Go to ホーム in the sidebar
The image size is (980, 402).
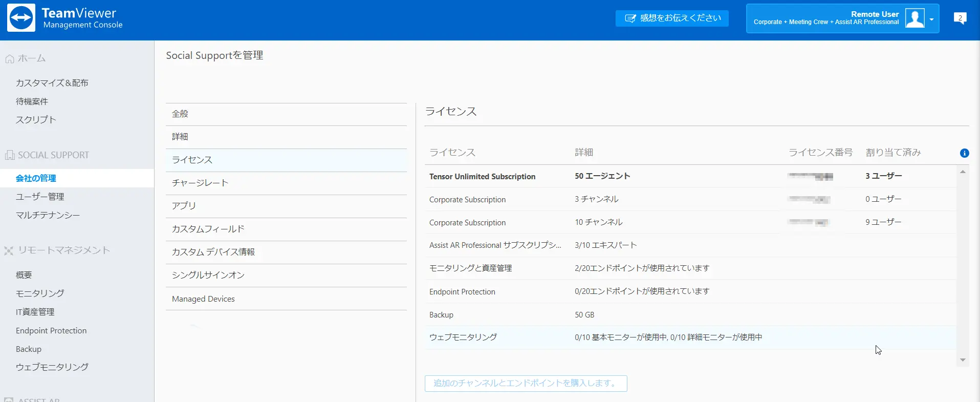[32, 59]
